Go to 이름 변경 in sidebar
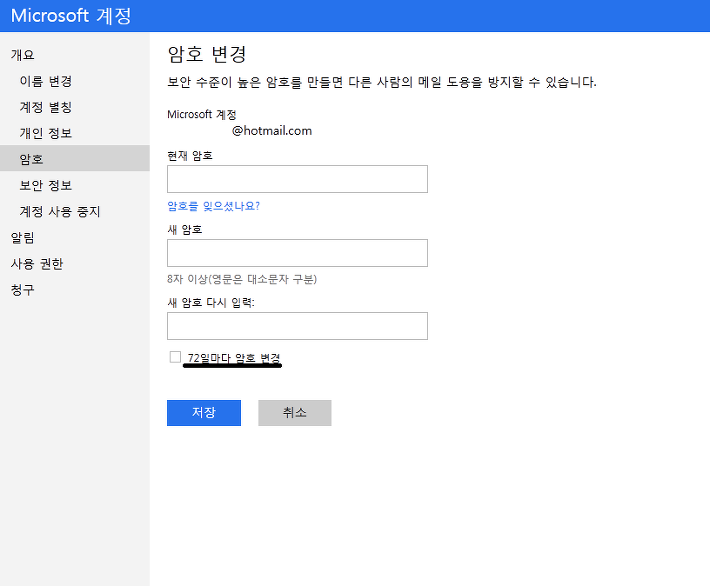 pyautogui.click(x=46, y=81)
